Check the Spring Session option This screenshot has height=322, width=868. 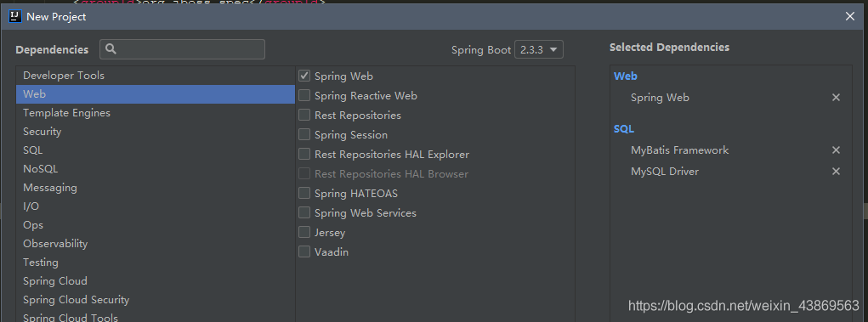coord(304,134)
